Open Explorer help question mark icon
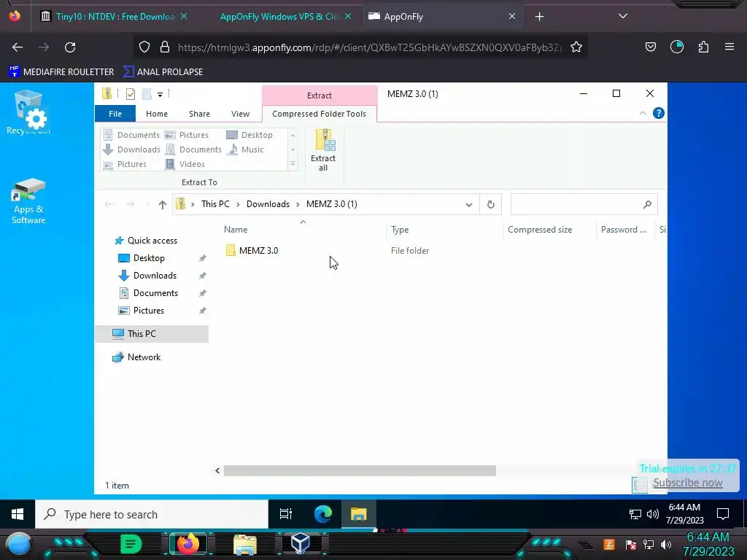The width and height of the screenshot is (747, 560). (x=659, y=113)
